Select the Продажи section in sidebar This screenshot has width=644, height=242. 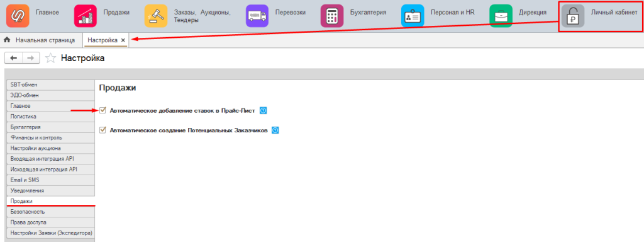[51, 201]
